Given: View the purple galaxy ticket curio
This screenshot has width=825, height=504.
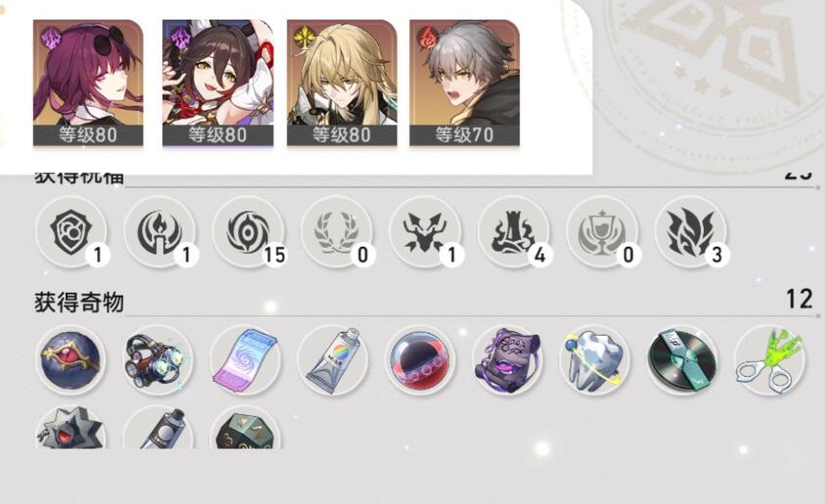Looking at the screenshot, I should (246, 360).
